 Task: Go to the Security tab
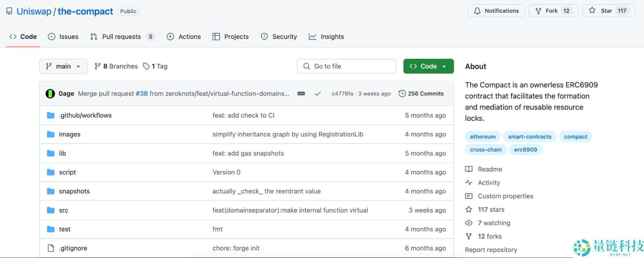tap(279, 37)
